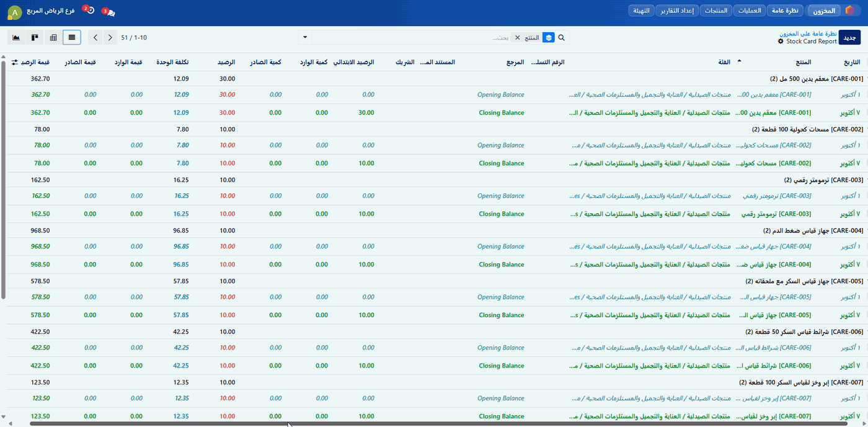The width and height of the screenshot is (868, 427).
Task: Click the pager text 51 / 1-10
Action: click(x=134, y=38)
